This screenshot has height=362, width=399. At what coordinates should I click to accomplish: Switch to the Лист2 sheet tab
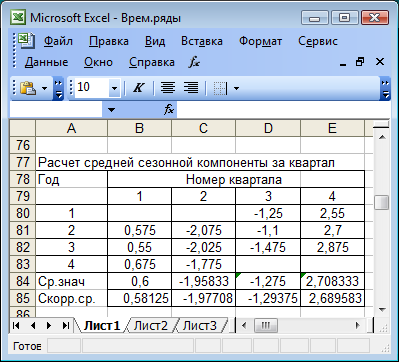(151, 326)
